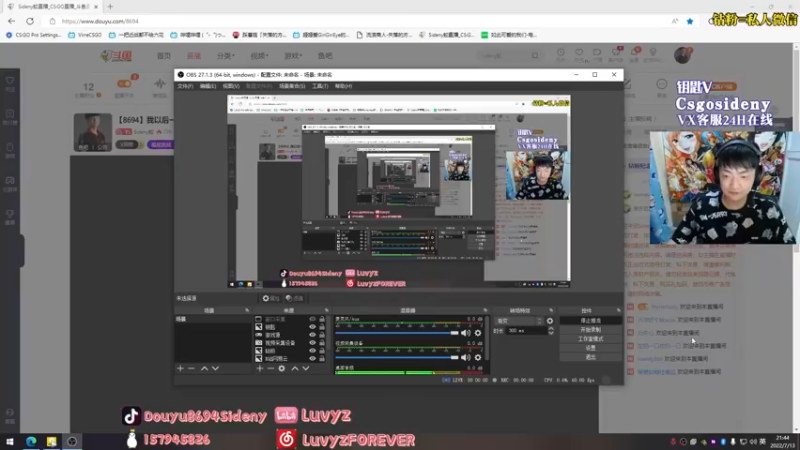The width and height of the screenshot is (800, 450).
Task: Toggle visibility of last source in list
Action: click(x=312, y=359)
